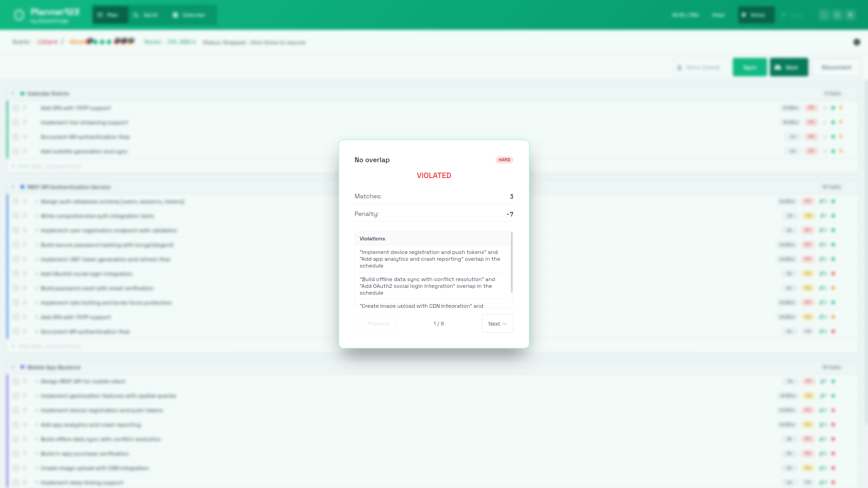Image resolution: width=868 pixels, height=488 pixels.
Task: Expand the Write comprehensive auth integration tests row
Action: (x=37, y=216)
